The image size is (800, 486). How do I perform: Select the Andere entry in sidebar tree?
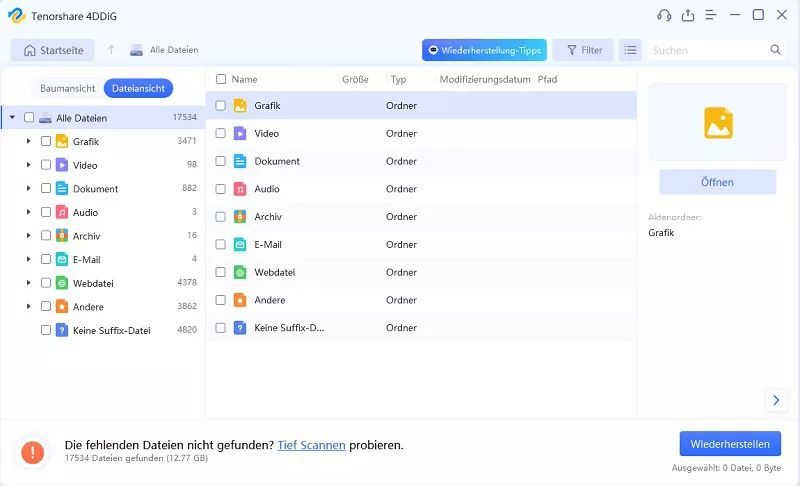tap(88, 306)
